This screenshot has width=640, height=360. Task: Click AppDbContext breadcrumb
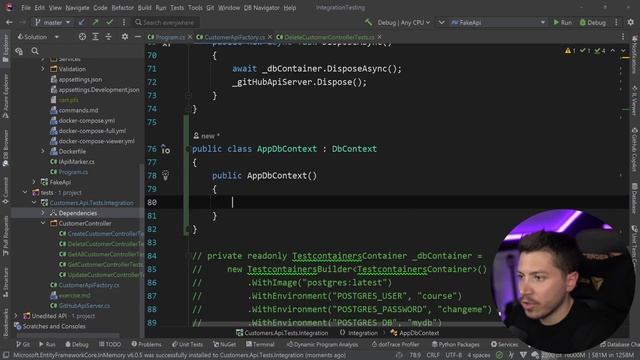[415, 333]
